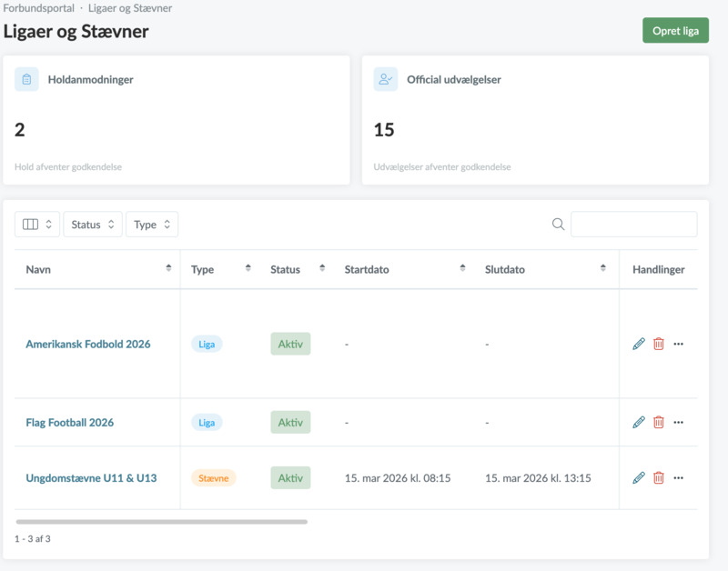Edit the Amerikansk Fodbold 2026 league
This screenshot has height=571, width=728.
638,344
